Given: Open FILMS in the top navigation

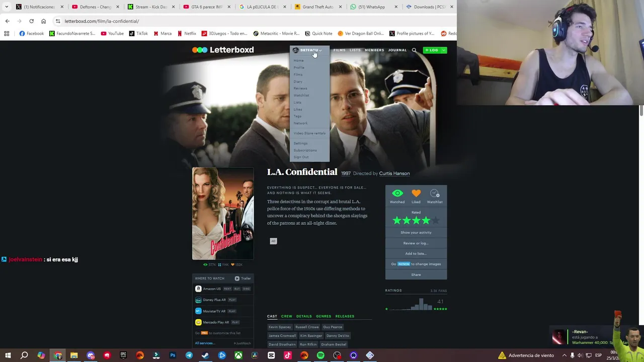Looking at the screenshot, I should 340,50.
